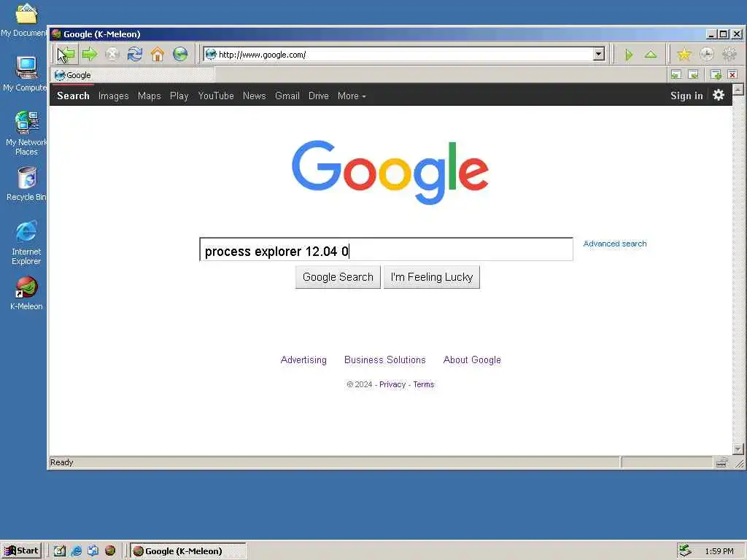Click the Sign in link

[686, 96]
